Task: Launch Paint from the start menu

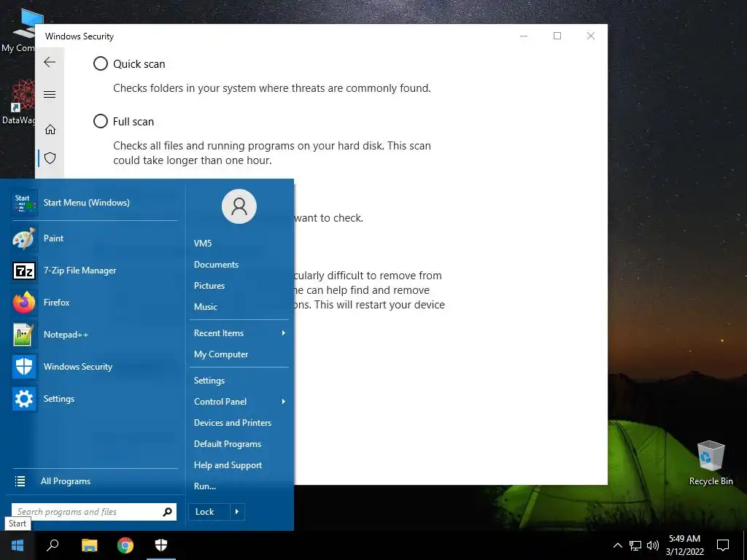Action: tap(94, 238)
